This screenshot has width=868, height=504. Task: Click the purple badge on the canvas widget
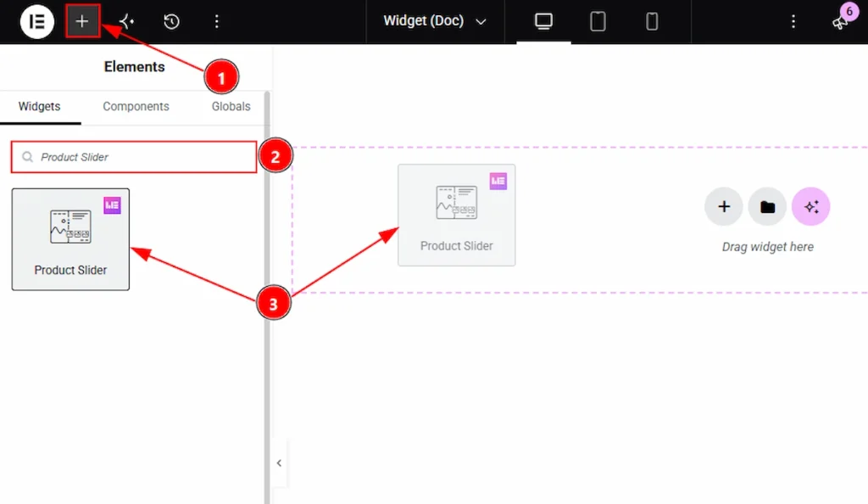498,181
